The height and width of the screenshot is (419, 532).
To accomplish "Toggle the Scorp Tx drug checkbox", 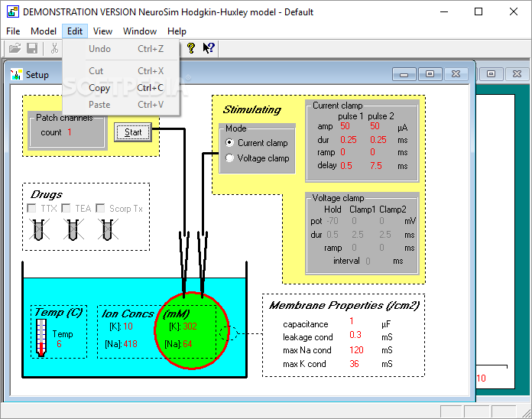I will 100,208.
